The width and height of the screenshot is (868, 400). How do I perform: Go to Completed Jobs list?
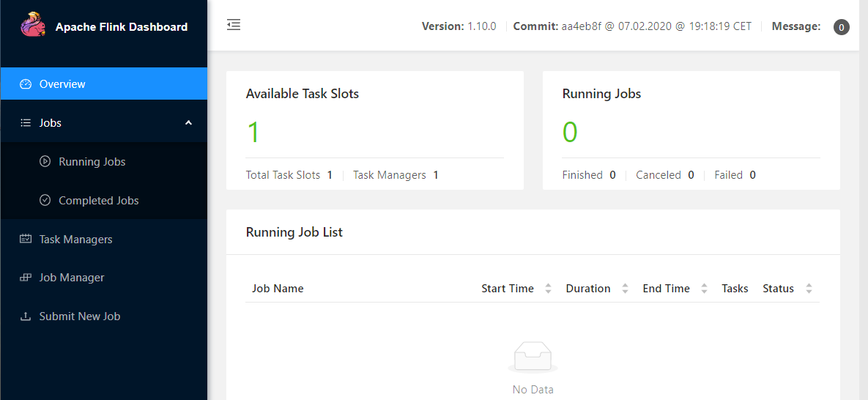[99, 201]
